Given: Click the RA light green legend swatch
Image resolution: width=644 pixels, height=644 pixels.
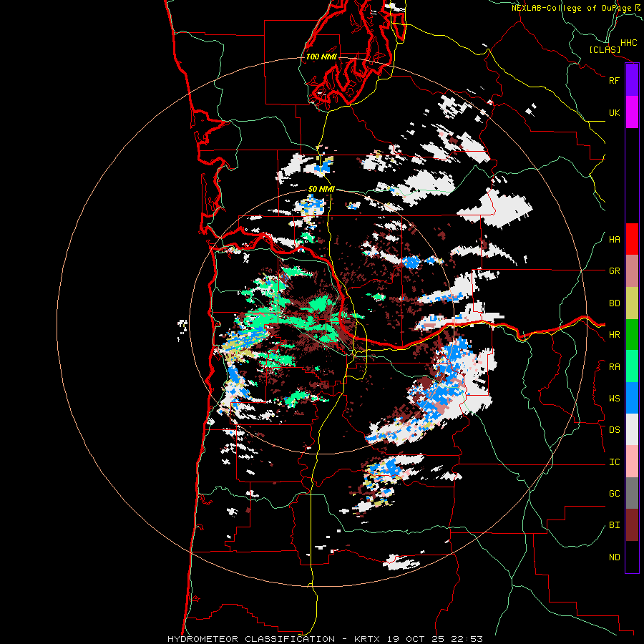Looking at the screenshot, I should point(632,366).
